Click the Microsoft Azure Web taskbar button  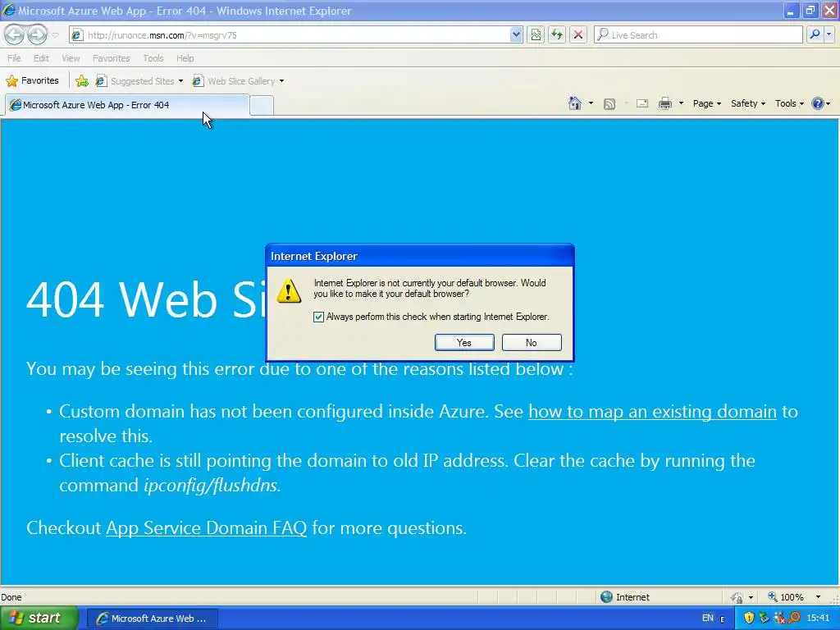[x=152, y=619]
